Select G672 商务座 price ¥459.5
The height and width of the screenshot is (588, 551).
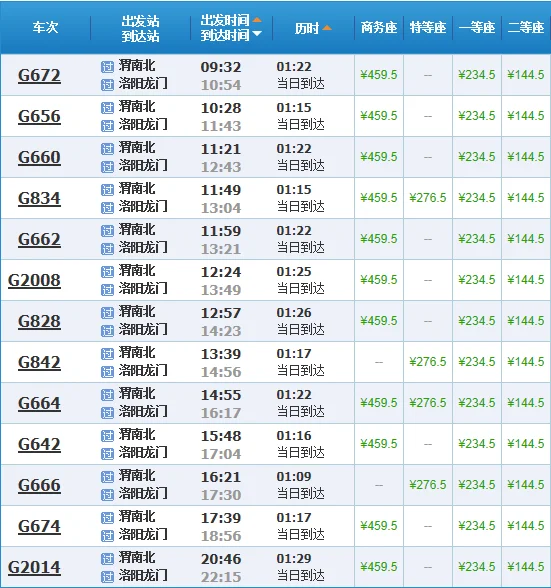tap(379, 75)
